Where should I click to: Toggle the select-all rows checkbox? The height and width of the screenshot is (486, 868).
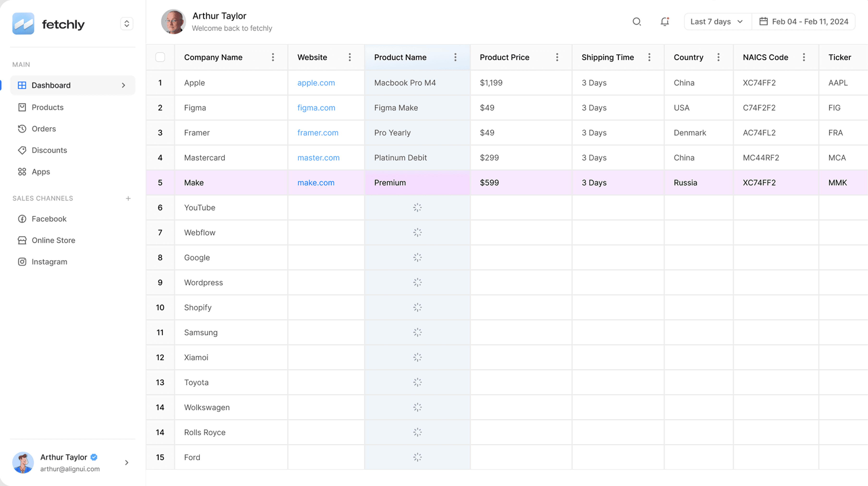tap(160, 57)
